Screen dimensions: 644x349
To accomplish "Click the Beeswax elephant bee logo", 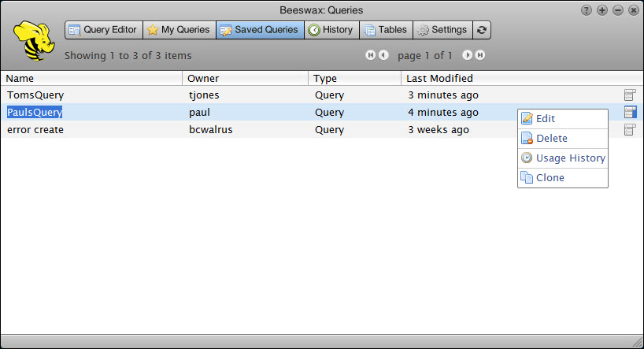I will point(32,42).
